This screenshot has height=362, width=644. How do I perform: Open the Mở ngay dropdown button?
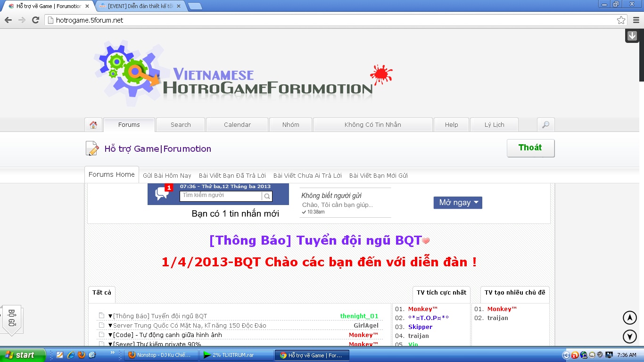(x=458, y=202)
